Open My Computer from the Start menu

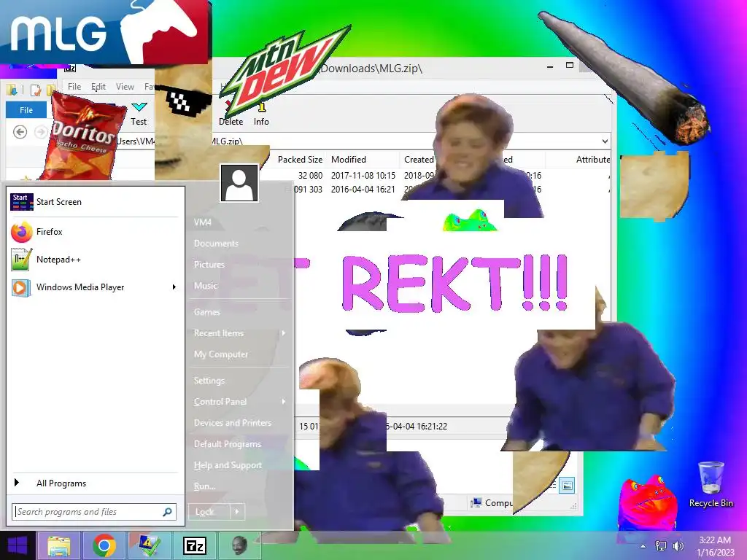[x=221, y=354]
